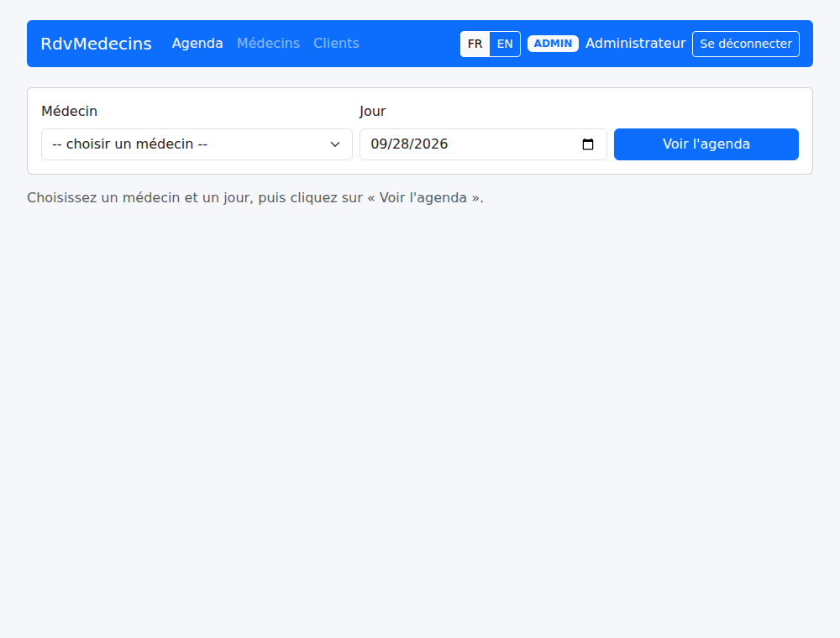The height and width of the screenshot is (638, 840).
Task: Open the Clients section
Action: [337, 44]
